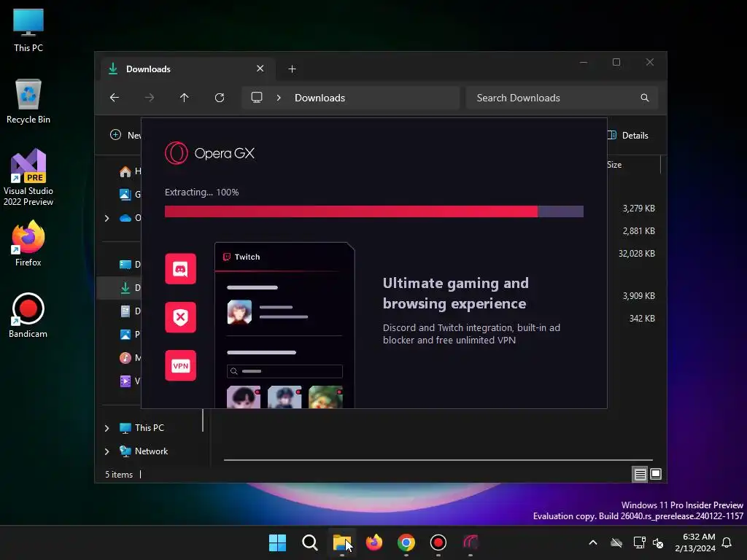Select Network in navigation pane
Viewport: 747px width, 560px height.
point(144,451)
